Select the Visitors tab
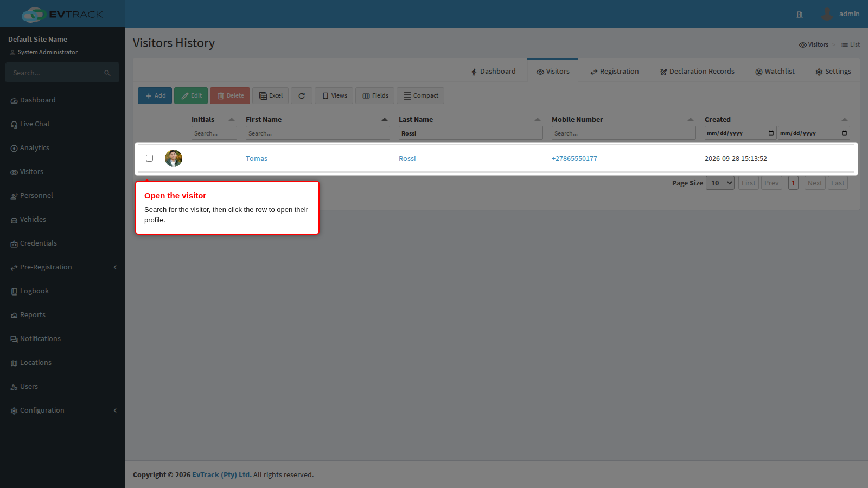868x488 pixels. coord(553,72)
